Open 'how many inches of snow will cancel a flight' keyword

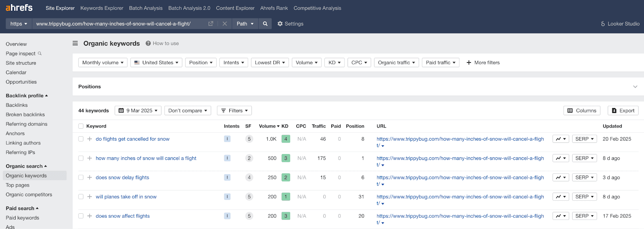pos(146,158)
